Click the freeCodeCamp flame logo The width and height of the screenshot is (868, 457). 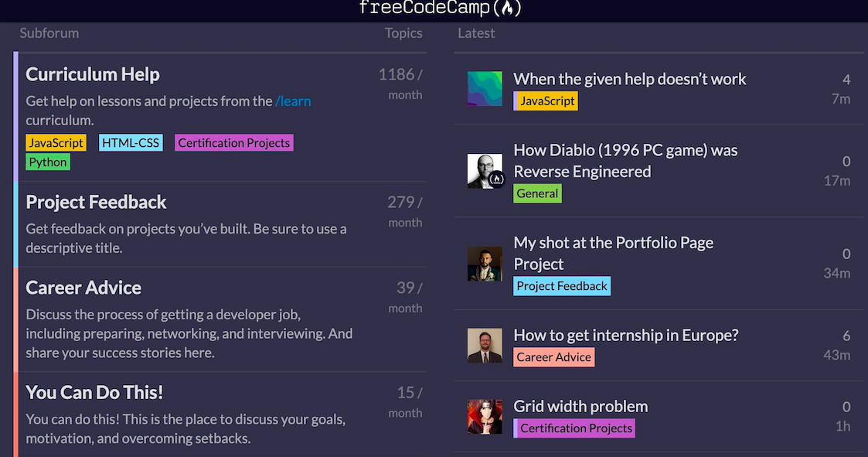(440, 8)
